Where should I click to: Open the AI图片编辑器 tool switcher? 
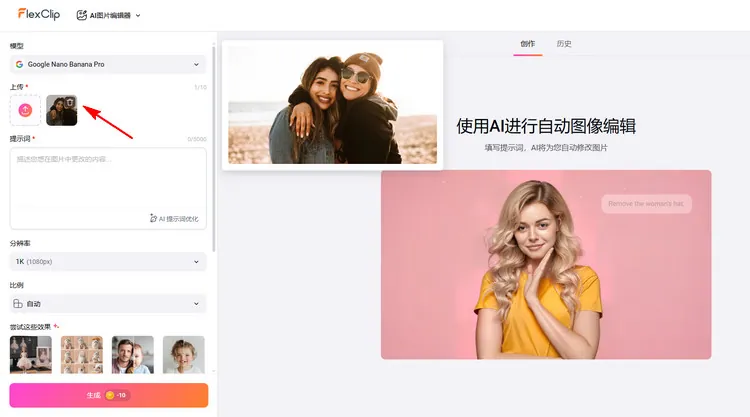(x=110, y=15)
